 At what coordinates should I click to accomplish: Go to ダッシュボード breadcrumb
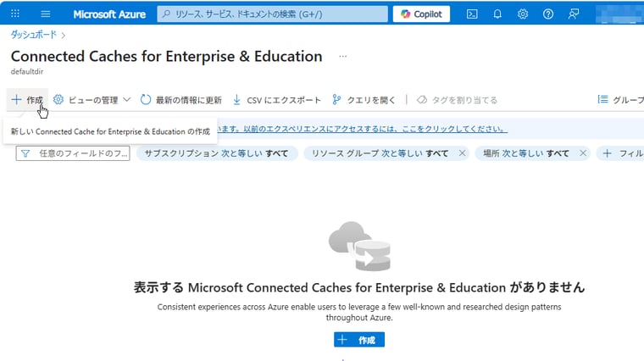[x=34, y=35]
